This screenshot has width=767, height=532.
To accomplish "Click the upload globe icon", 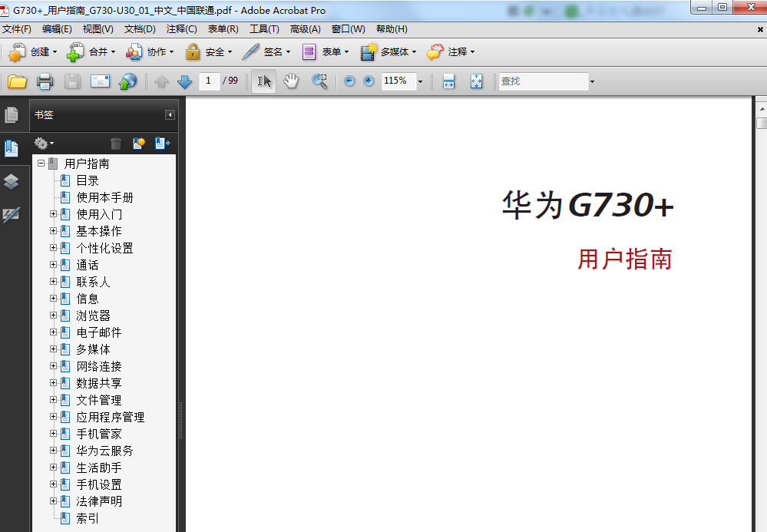I will pos(127,81).
